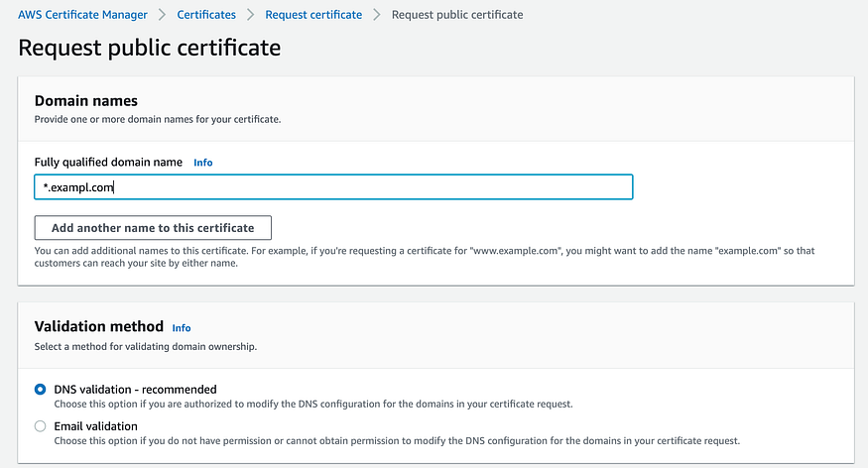
Task: Click the chevron after AWS Certificate Manager
Action: (x=163, y=15)
